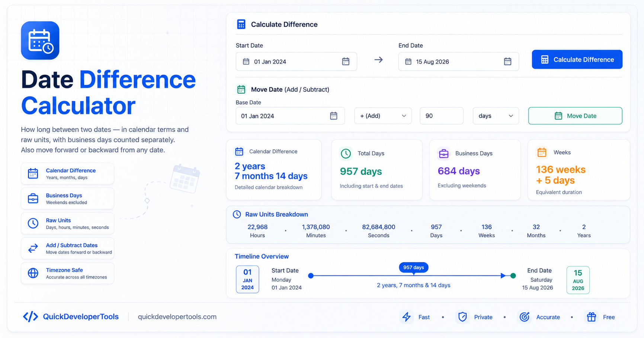Click the shield Private icon
Image resolution: width=644 pixels, height=338 pixels.
[x=462, y=317]
